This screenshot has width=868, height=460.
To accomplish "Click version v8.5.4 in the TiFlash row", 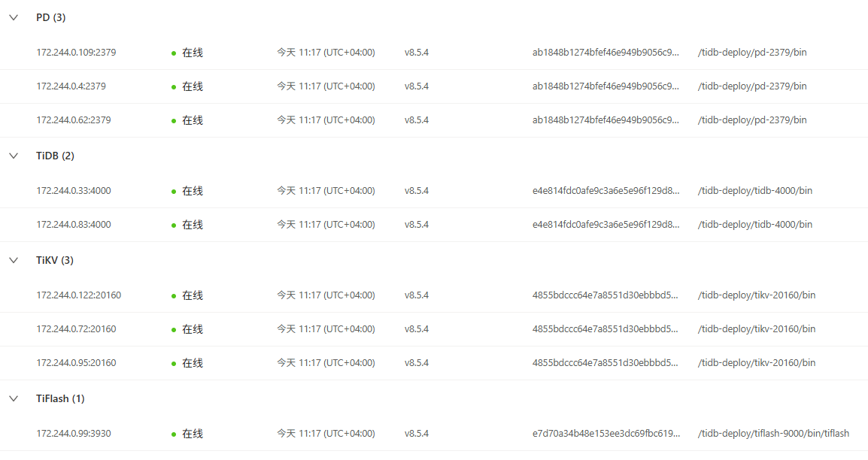I will click(x=417, y=434).
